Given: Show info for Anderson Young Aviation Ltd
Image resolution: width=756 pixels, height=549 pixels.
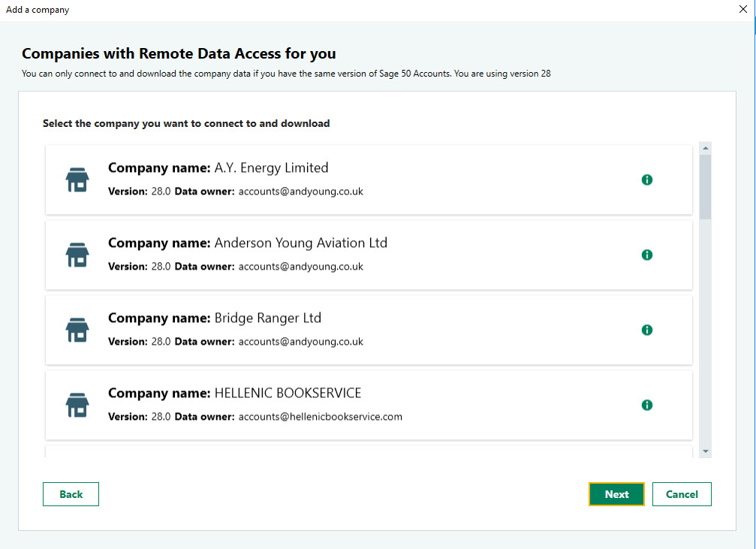Looking at the screenshot, I should click(x=646, y=255).
